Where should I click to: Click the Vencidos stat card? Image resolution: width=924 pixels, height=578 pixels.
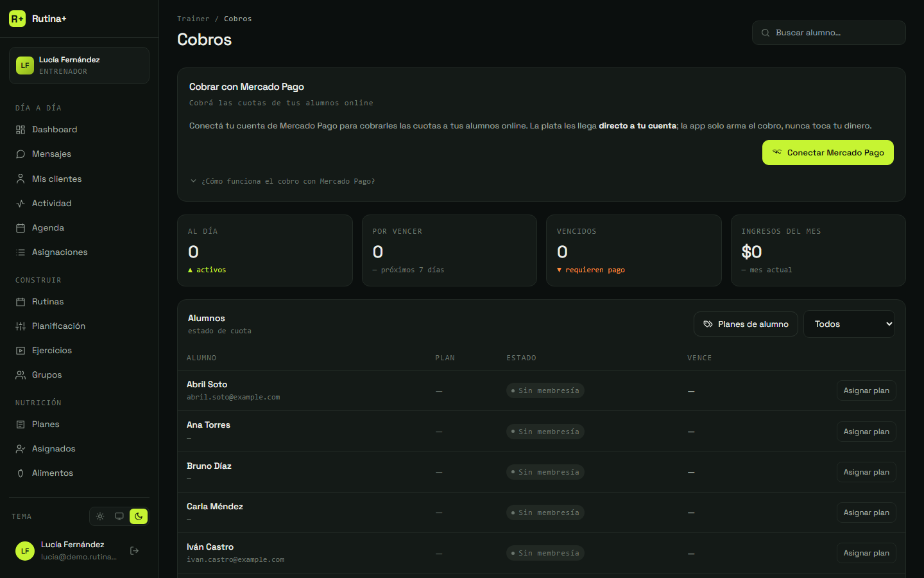[634, 250]
